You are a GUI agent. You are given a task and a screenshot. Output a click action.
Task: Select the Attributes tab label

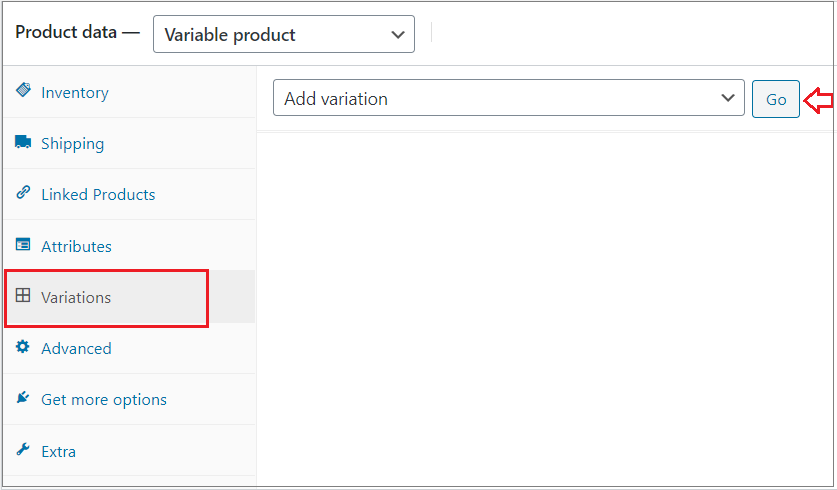tap(76, 246)
